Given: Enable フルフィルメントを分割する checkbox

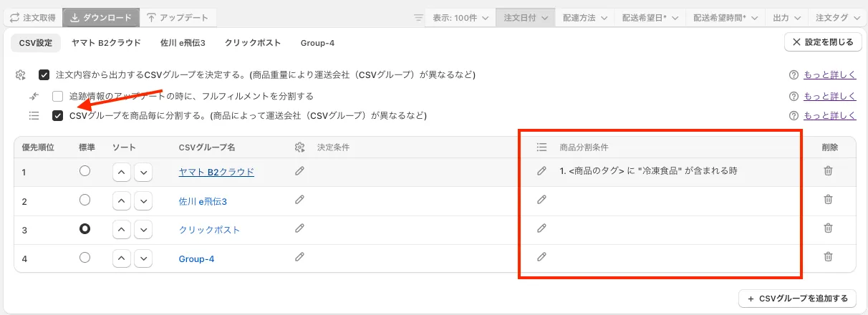Looking at the screenshot, I should (x=58, y=96).
